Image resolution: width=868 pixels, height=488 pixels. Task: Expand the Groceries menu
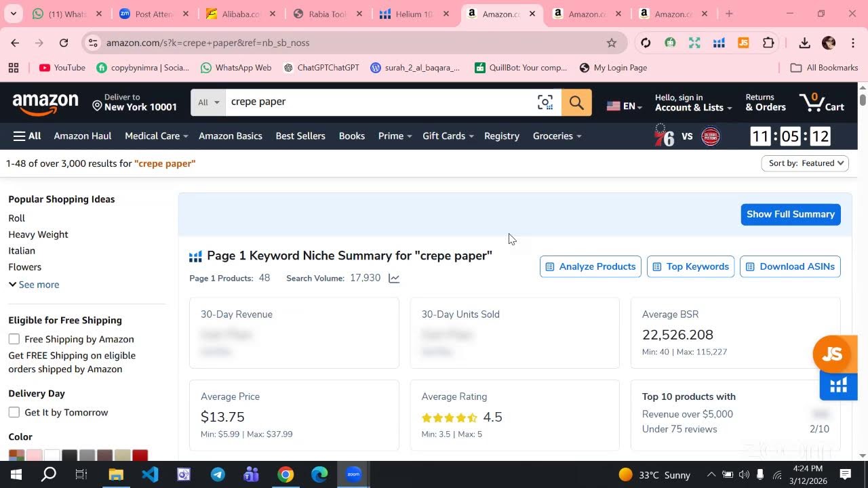pyautogui.click(x=557, y=136)
